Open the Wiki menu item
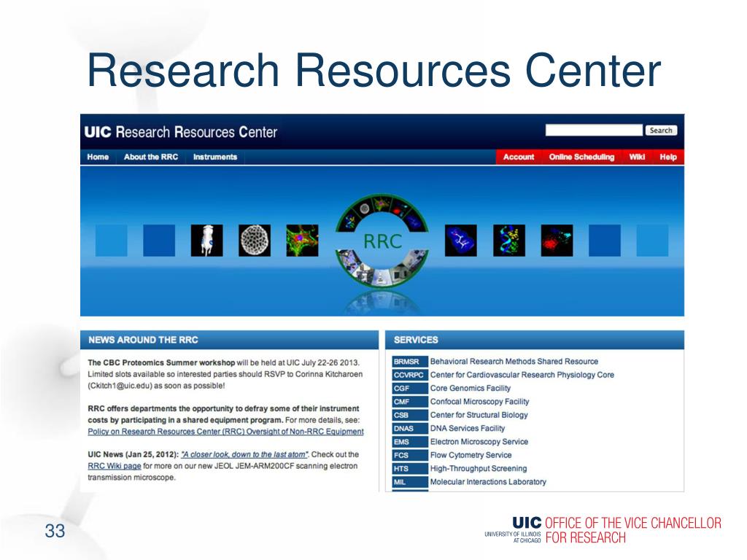Screen dimensions: 747x560 click(636, 157)
